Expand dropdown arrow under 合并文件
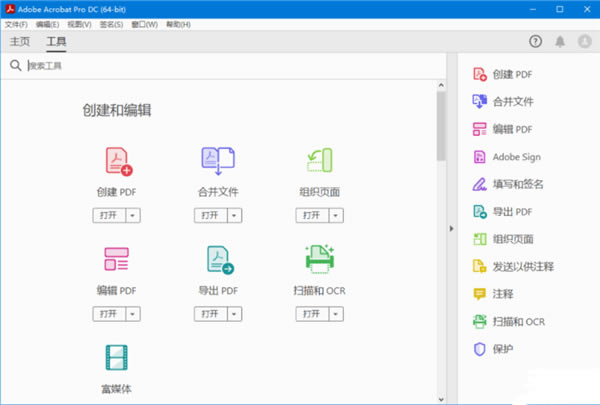 tap(234, 215)
